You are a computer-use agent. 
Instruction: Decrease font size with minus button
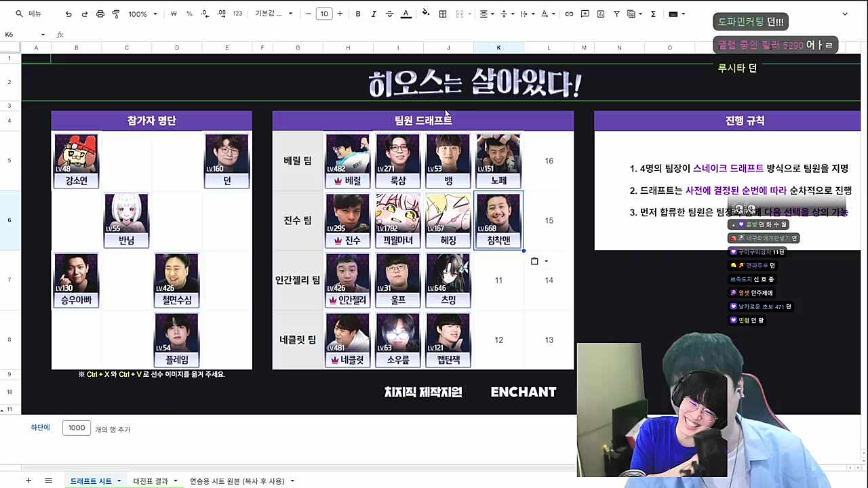point(309,14)
